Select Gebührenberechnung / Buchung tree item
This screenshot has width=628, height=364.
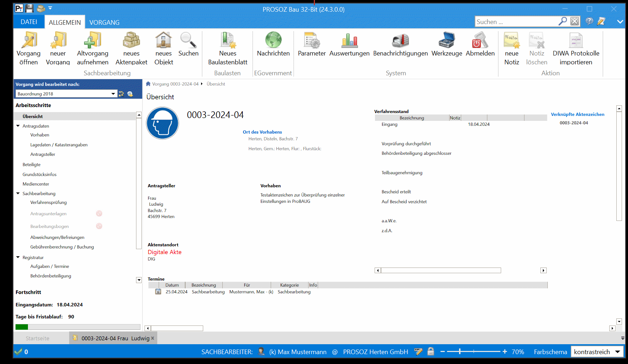(x=62, y=247)
